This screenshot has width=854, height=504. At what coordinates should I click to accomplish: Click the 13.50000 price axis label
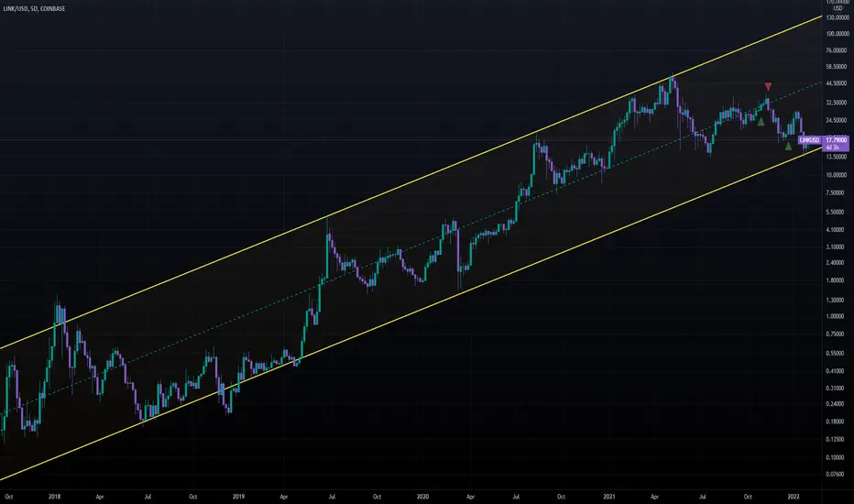(x=837, y=157)
